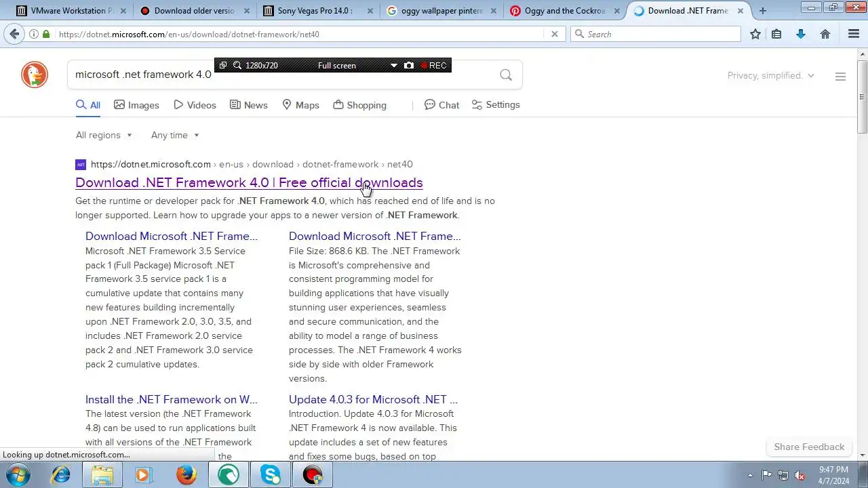Screen dimensions: 868x488
Task: Stop loading with the address bar X
Action: click(554, 34)
